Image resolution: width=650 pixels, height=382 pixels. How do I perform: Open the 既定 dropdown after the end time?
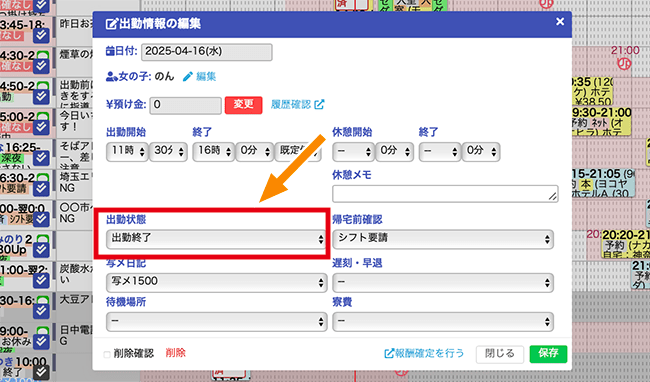[x=298, y=151]
